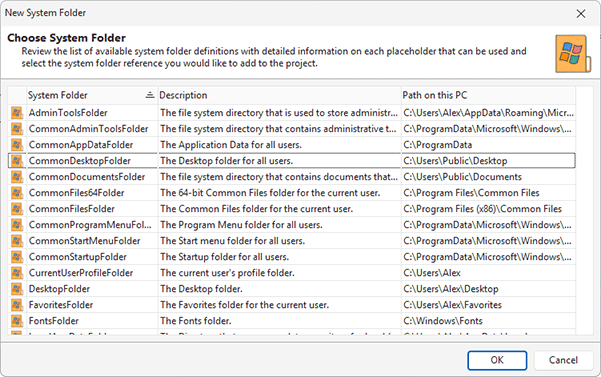Click the folder icon beside CommonProgramMenuFol...
The width and height of the screenshot is (601, 377).
[x=17, y=225]
